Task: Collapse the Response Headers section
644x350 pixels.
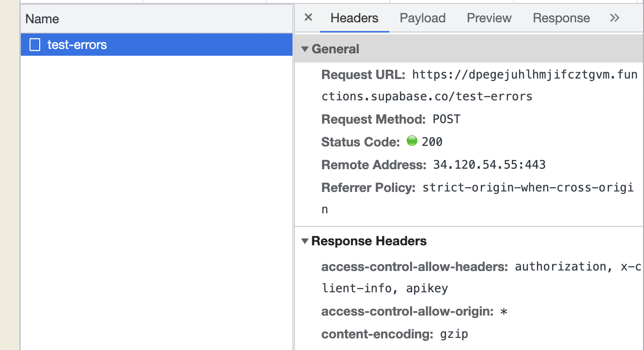Action: [x=305, y=241]
